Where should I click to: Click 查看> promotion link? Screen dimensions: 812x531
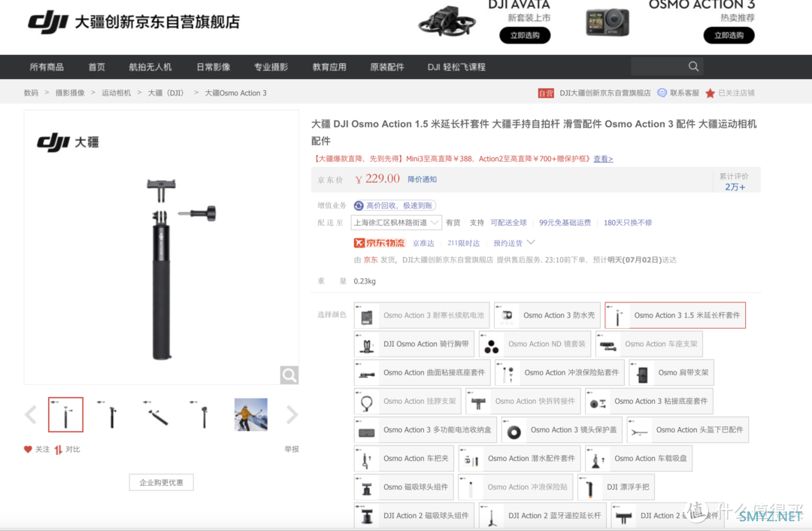point(603,159)
